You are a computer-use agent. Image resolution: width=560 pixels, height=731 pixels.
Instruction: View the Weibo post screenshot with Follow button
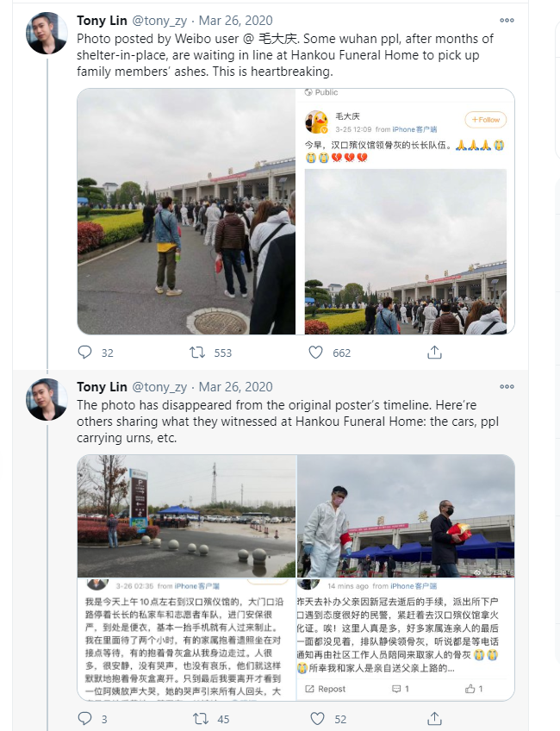(405, 211)
